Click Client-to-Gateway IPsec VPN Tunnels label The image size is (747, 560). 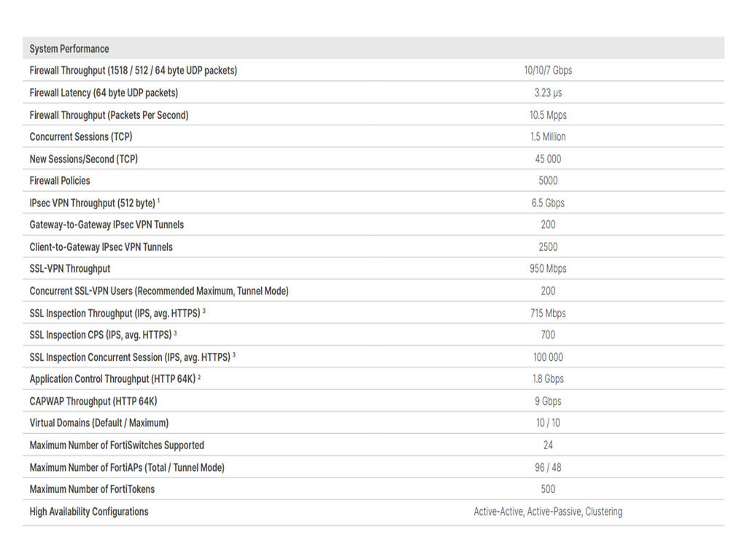coord(101,247)
